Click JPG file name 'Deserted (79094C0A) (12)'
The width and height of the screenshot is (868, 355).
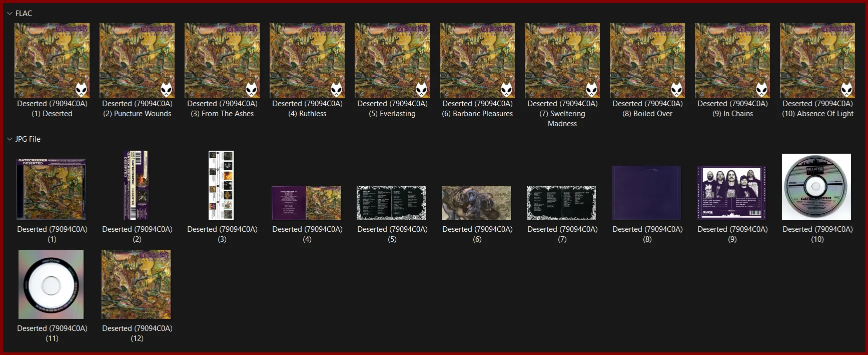coord(137,333)
